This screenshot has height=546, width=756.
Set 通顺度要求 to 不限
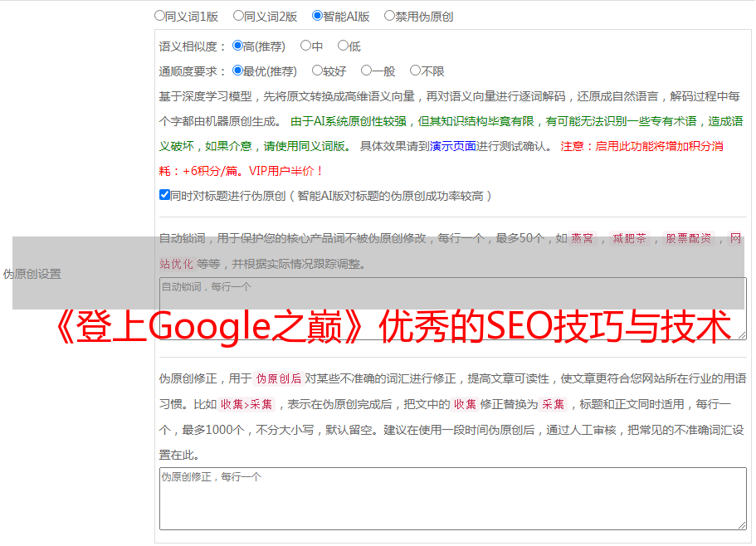[415, 71]
